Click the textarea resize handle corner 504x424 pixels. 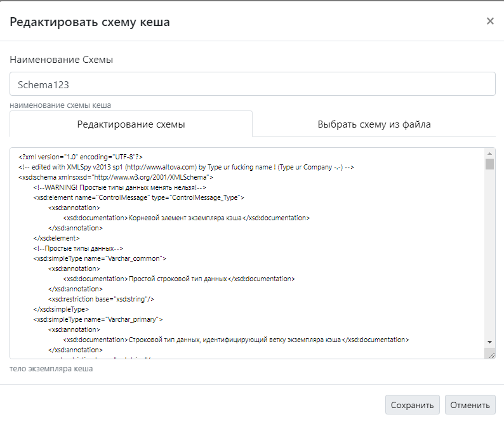coord(491,354)
